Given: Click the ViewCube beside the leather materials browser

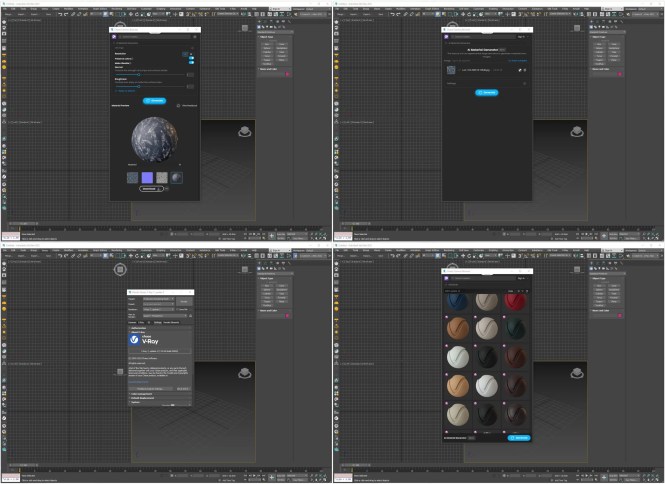Looking at the screenshot, I should click(x=577, y=374).
